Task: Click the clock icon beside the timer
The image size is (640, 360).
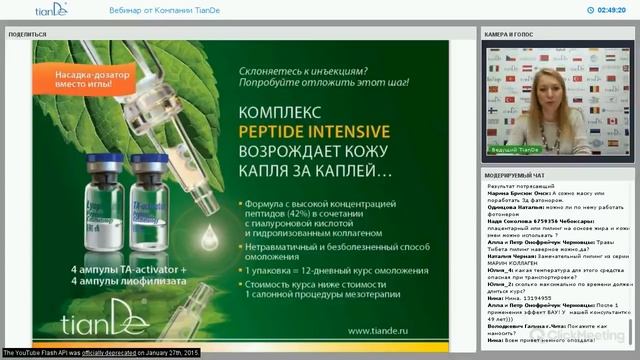Action: (590, 10)
